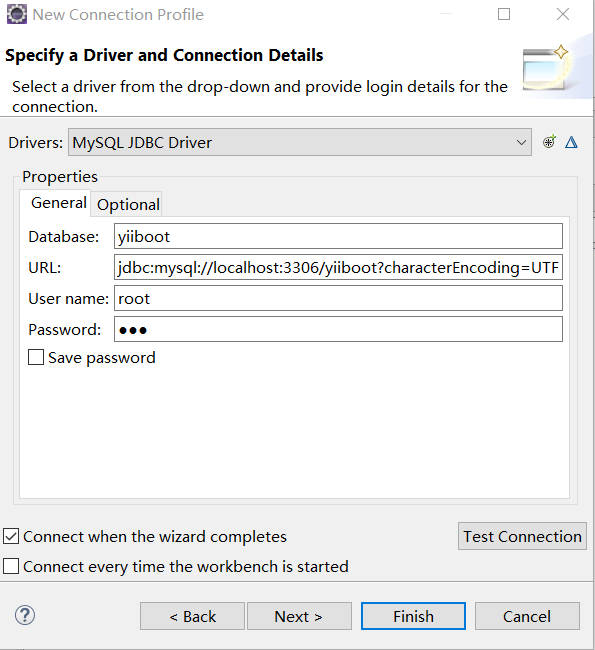Click the Drivers combo box arrow
The width and height of the screenshot is (595, 650).
521,143
